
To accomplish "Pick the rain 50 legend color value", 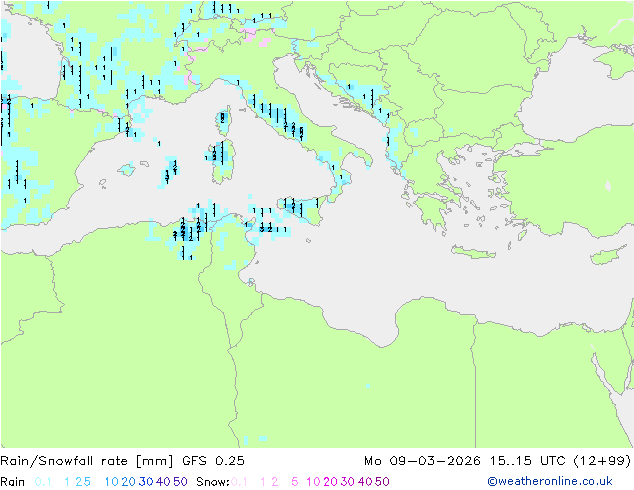I will [x=180, y=482].
